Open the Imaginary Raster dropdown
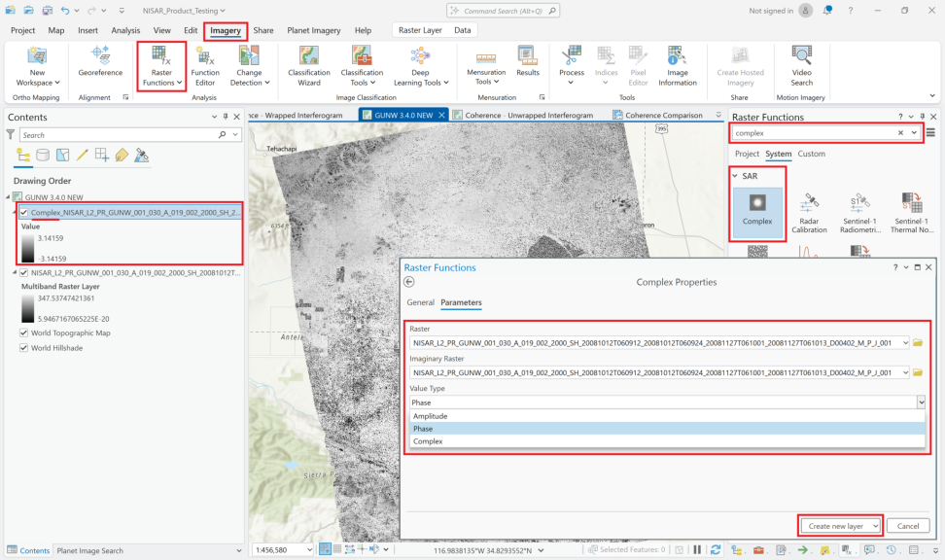The image size is (945, 560). click(905, 372)
